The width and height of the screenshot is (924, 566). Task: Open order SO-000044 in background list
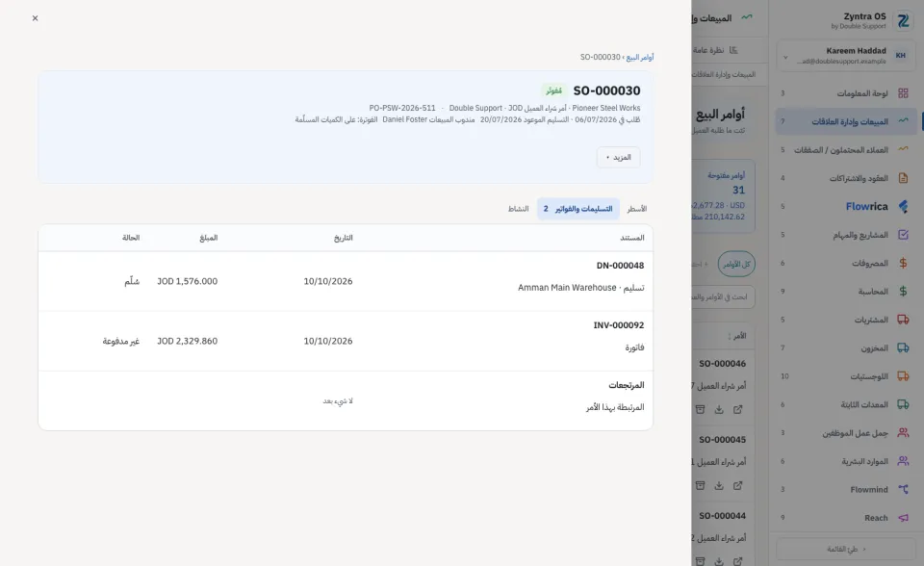point(723,515)
